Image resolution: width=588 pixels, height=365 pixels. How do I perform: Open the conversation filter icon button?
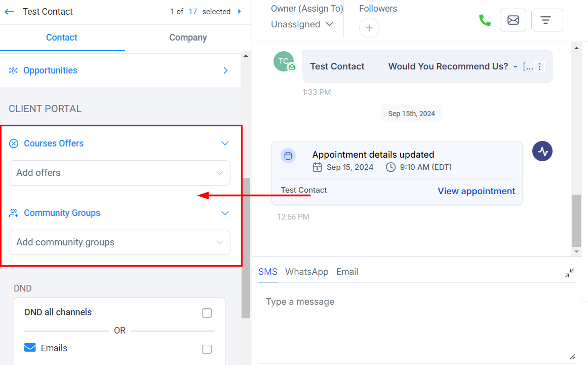(x=546, y=20)
